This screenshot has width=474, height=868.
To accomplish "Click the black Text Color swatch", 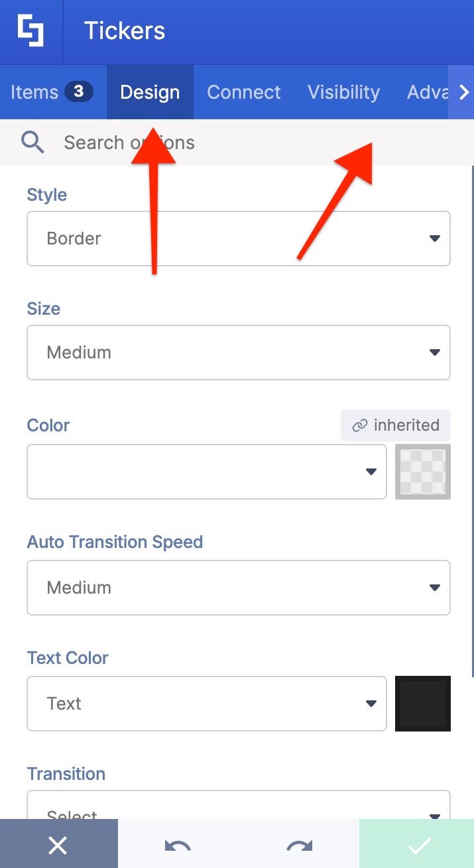I will [422, 704].
